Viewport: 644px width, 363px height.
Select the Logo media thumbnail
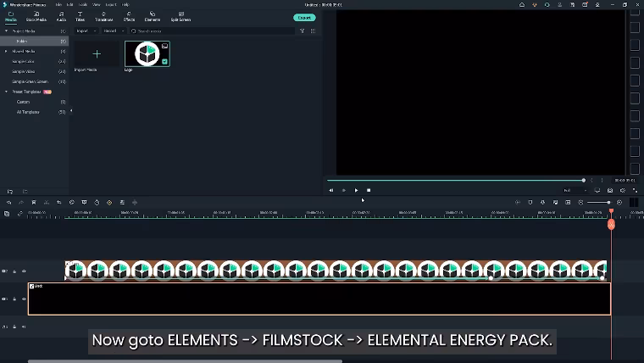click(147, 53)
